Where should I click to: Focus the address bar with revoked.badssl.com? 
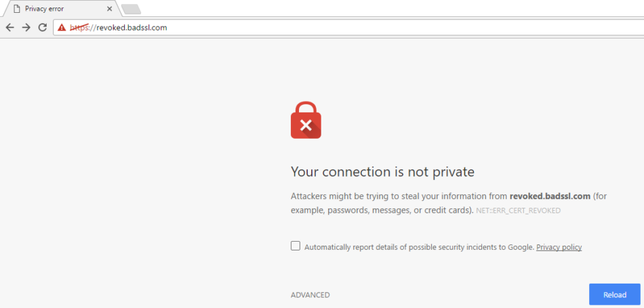pyautogui.click(x=339, y=28)
